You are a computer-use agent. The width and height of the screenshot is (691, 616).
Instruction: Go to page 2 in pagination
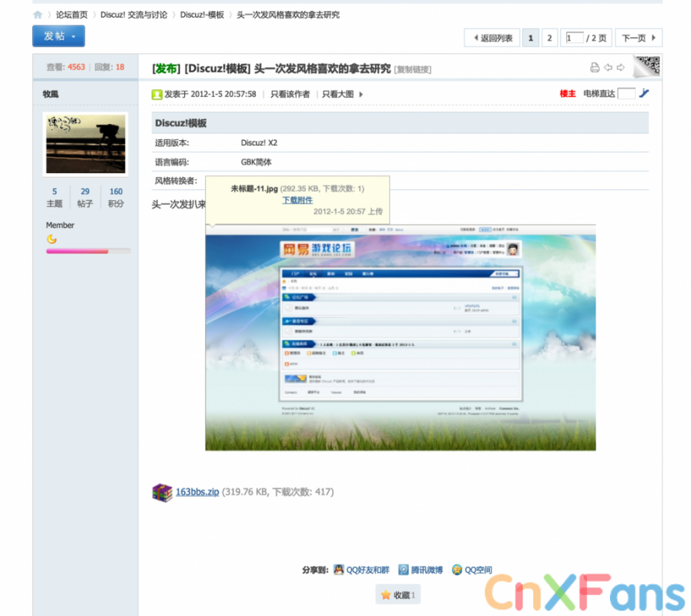(x=549, y=38)
